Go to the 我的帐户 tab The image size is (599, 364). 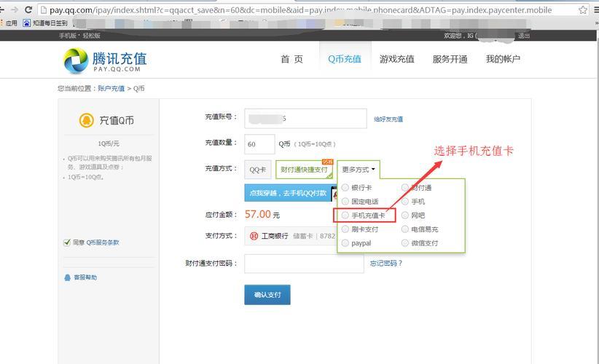click(503, 59)
